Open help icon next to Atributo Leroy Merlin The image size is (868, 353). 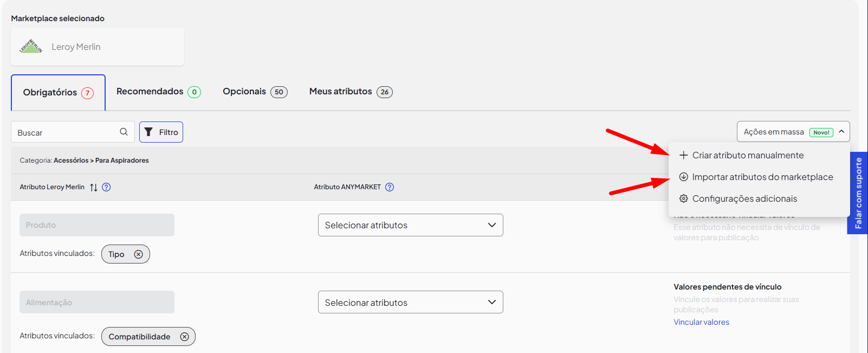tap(106, 187)
